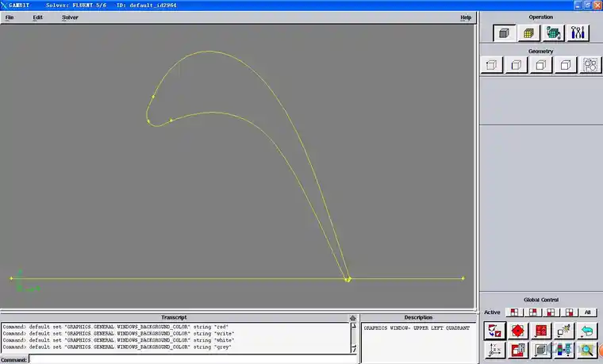
Task: Click the "Description" panel heading
Action: 418,317
